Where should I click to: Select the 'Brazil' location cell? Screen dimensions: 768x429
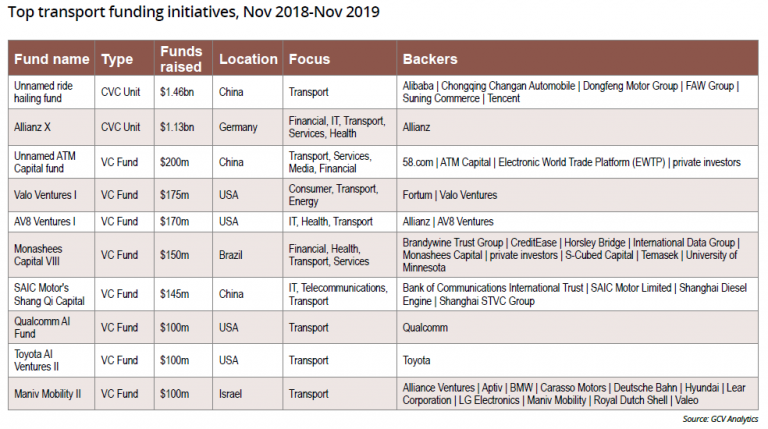click(x=231, y=255)
